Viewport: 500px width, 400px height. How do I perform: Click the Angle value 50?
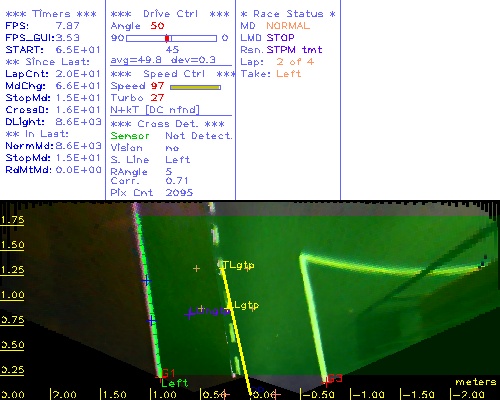coord(157,26)
